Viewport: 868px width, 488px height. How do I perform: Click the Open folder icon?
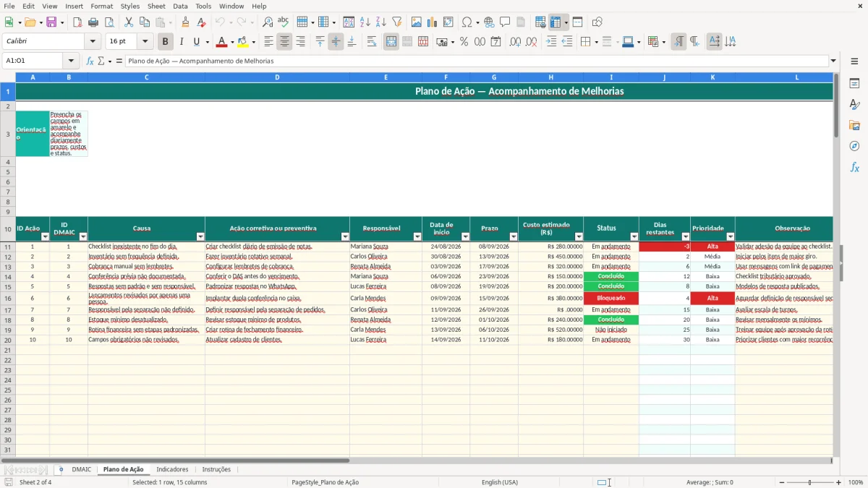tap(31, 22)
